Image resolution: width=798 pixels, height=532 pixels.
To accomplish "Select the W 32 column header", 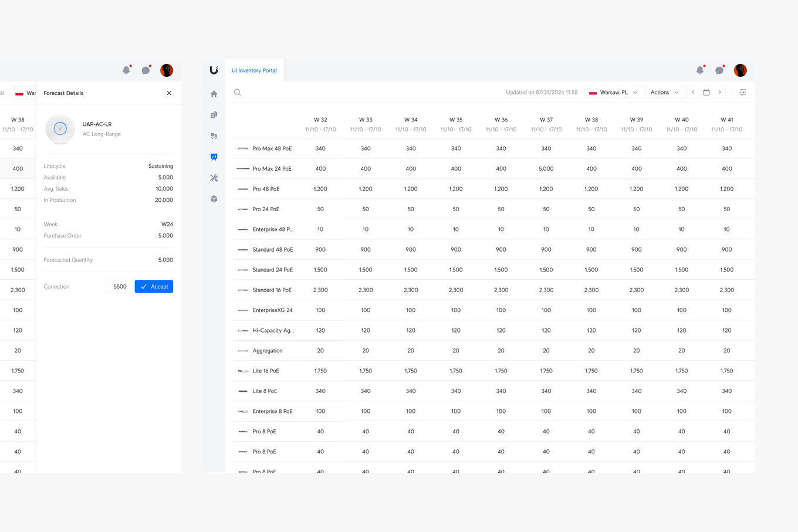I will click(x=320, y=124).
